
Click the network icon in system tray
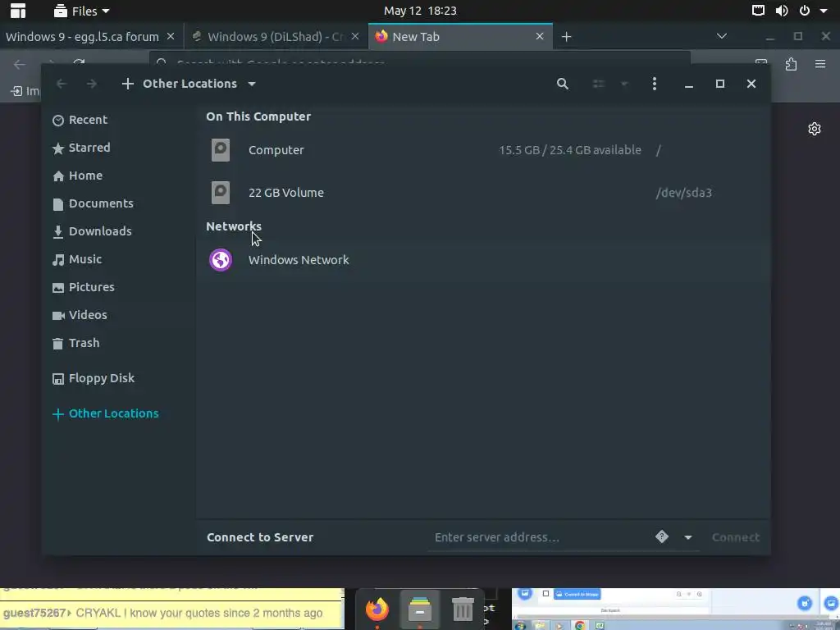(758, 11)
